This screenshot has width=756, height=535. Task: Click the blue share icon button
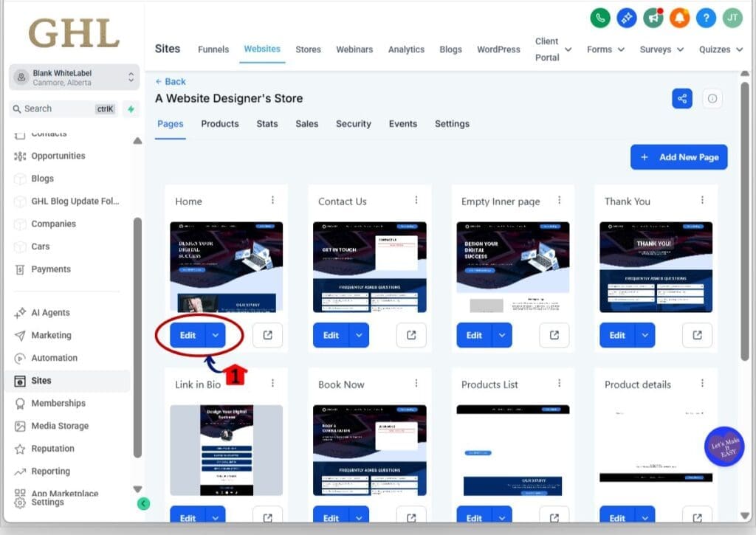(681, 98)
